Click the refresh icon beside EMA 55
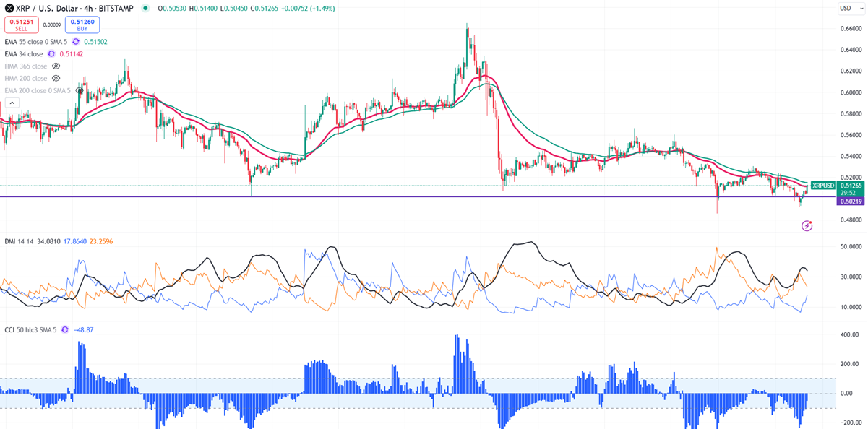Viewport: 868px width, 429px height. tap(76, 41)
